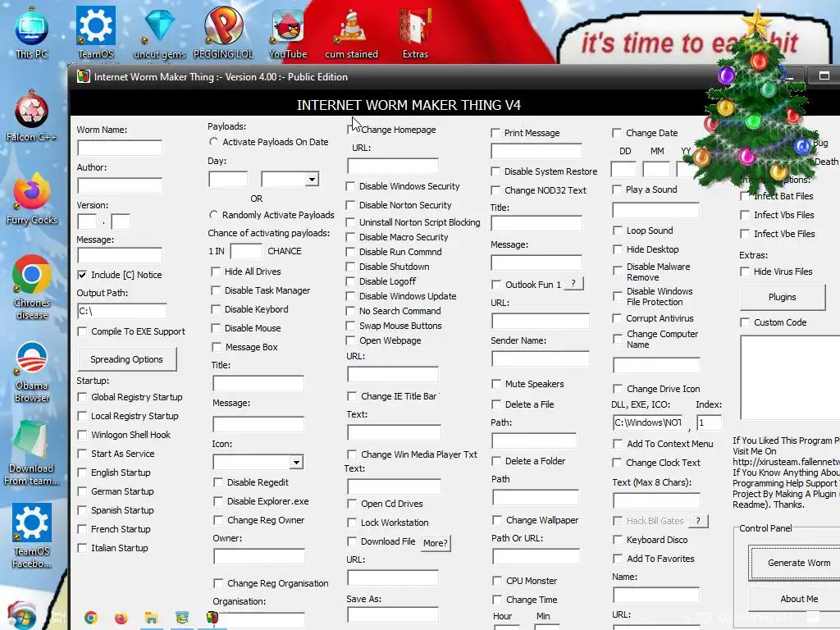
Task: Open the payload month dropdown
Action: 312,179
